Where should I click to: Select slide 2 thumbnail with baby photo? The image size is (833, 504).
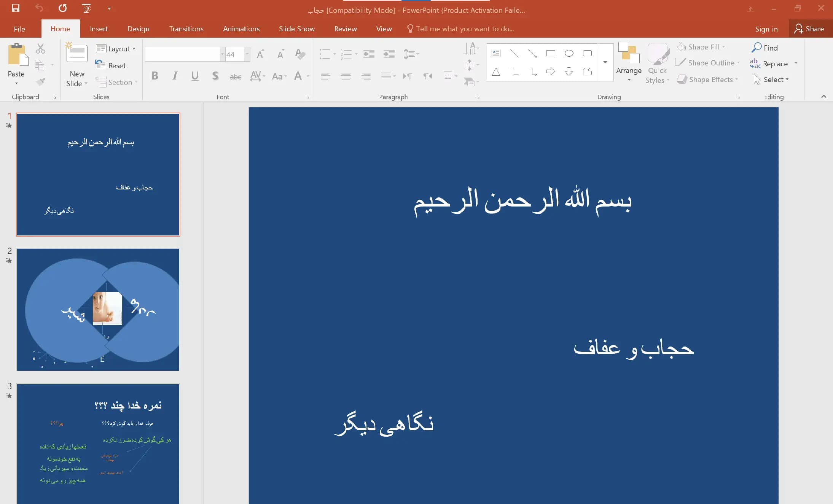pos(98,310)
